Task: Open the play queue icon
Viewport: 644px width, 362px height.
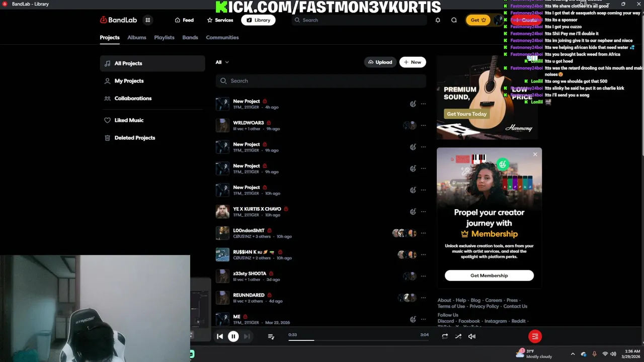Action: [x=271, y=336]
